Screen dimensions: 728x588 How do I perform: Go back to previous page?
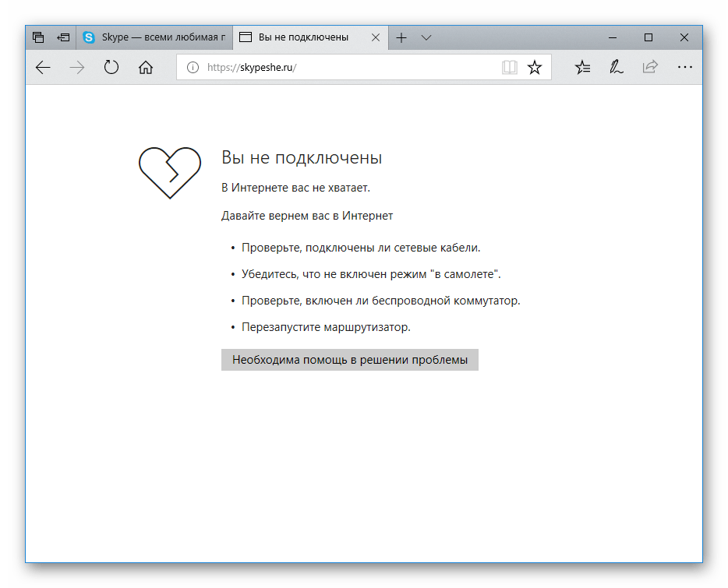coord(43,67)
